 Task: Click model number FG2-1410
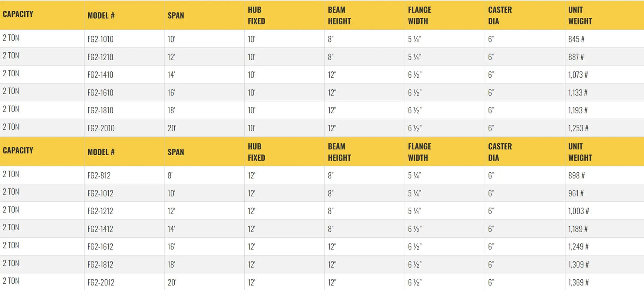[100, 75]
